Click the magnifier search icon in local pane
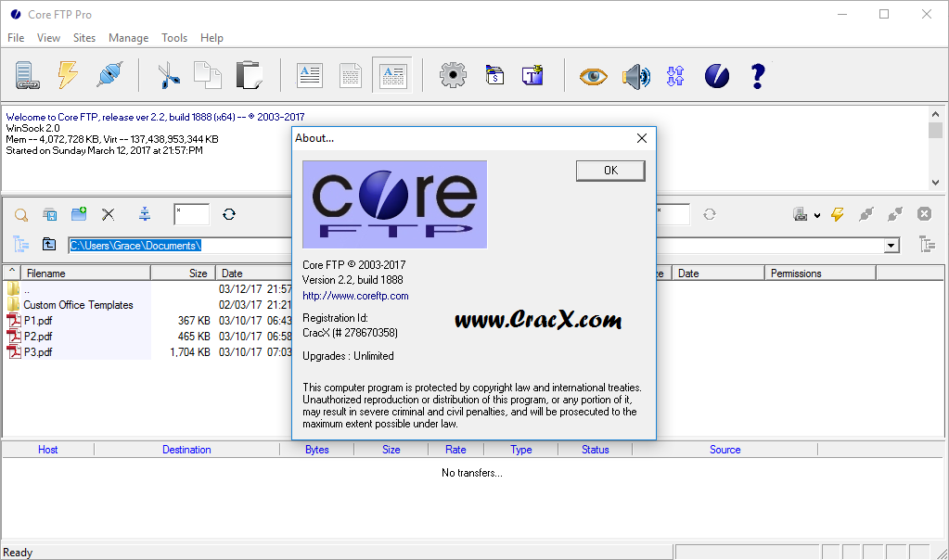This screenshot has width=949, height=560. 21,215
